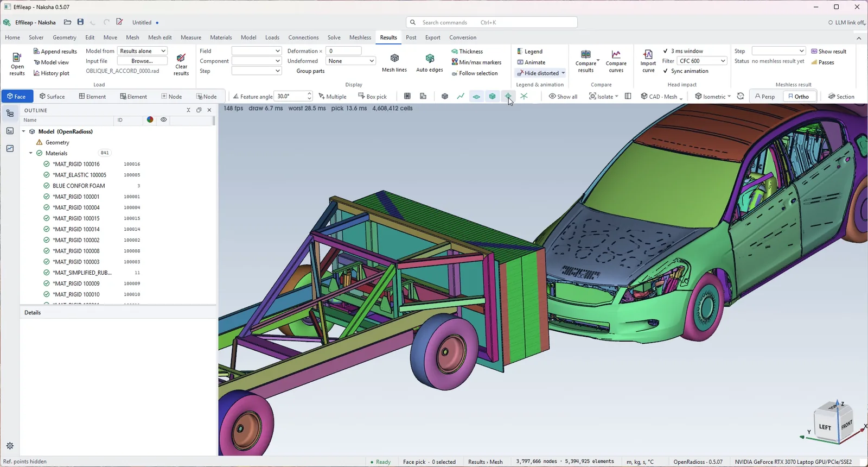Screen dimensions: 868x467
Task: Open results file icon
Action: (x=17, y=58)
